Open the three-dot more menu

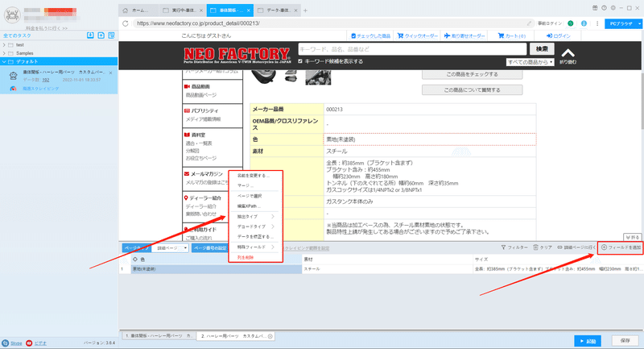pos(597,23)
